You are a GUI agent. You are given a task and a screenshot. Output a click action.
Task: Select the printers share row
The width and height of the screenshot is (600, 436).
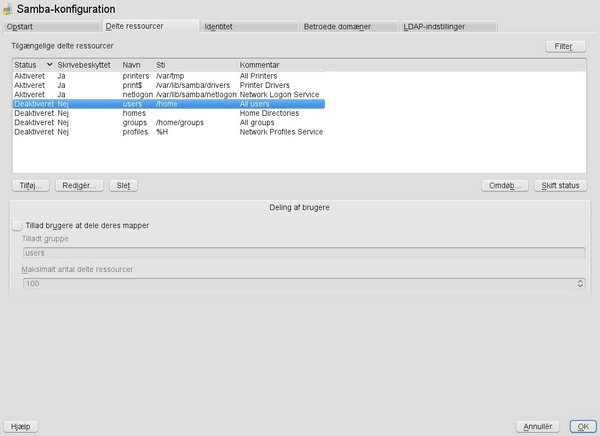[169, 76]
